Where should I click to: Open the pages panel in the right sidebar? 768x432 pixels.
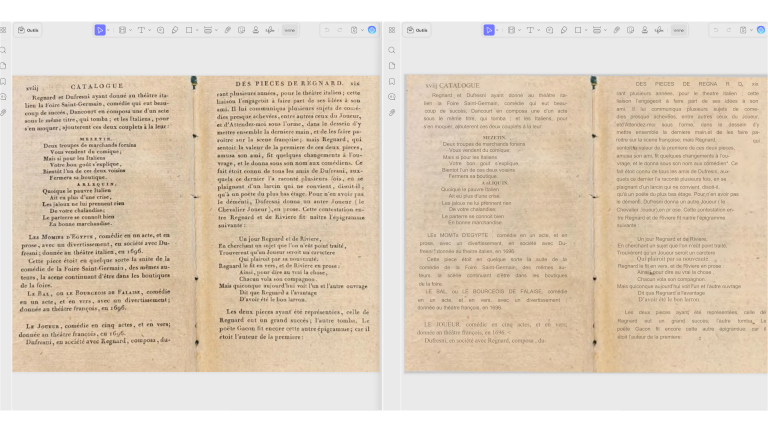click(x=392, y=66)
